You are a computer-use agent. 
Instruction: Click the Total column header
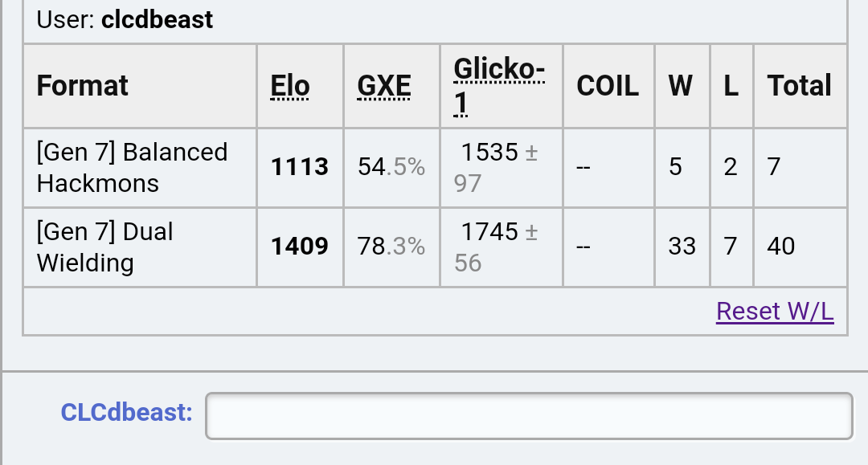(x=799, y=86)
